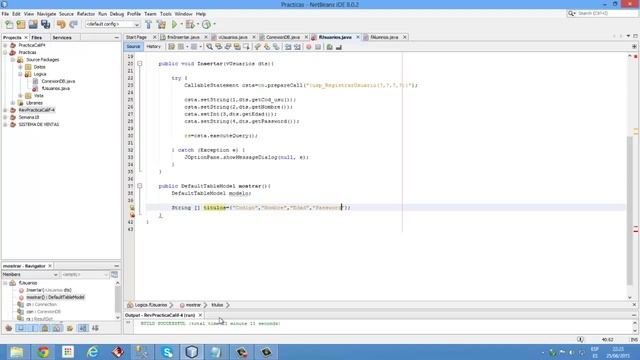The width and height of the screenshot is (640, 360).
Task: Toggle Show Fields filter in Navigator
Action: click(x=21, y=328)
